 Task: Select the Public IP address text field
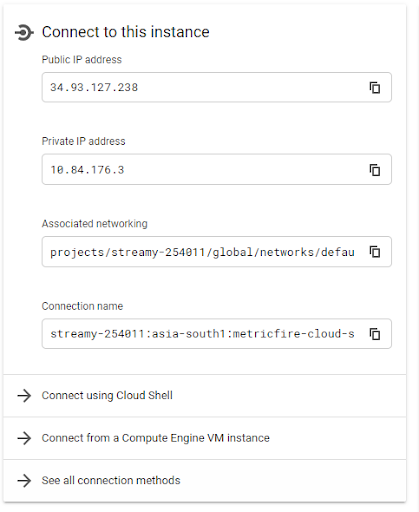217,87
